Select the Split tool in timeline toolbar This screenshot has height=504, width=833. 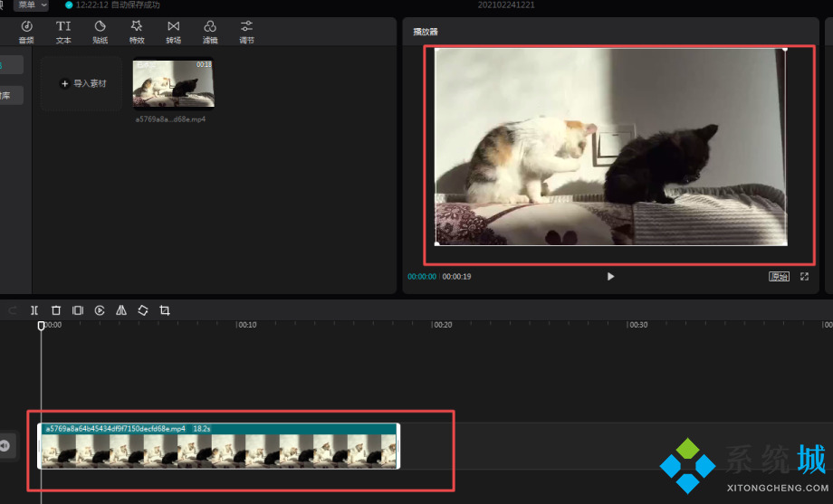[x=34, y=310]
